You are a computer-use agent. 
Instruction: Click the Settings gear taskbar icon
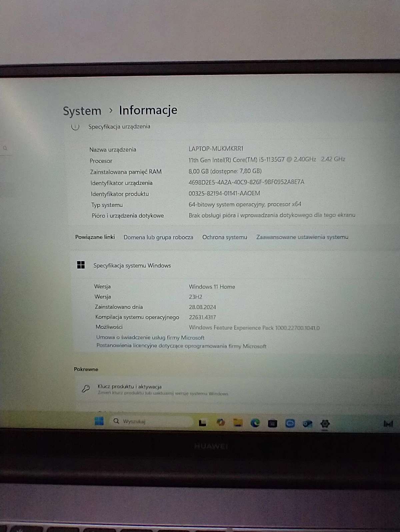[325, 424]
